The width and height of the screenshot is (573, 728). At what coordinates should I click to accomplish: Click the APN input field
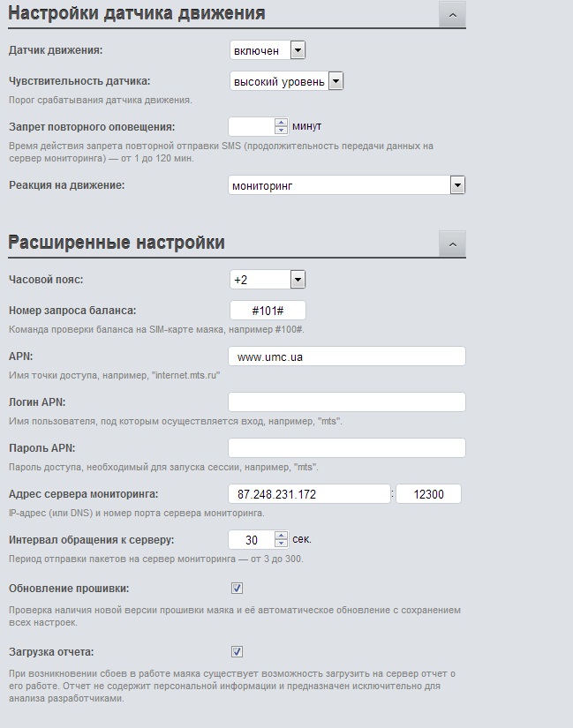347,356
